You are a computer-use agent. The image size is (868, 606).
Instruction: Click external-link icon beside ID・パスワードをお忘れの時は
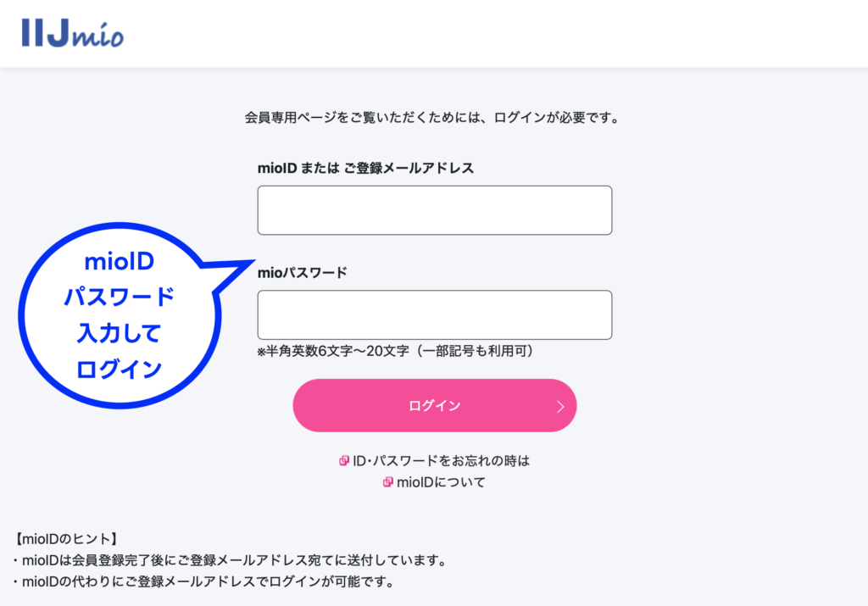click(344, 461)
